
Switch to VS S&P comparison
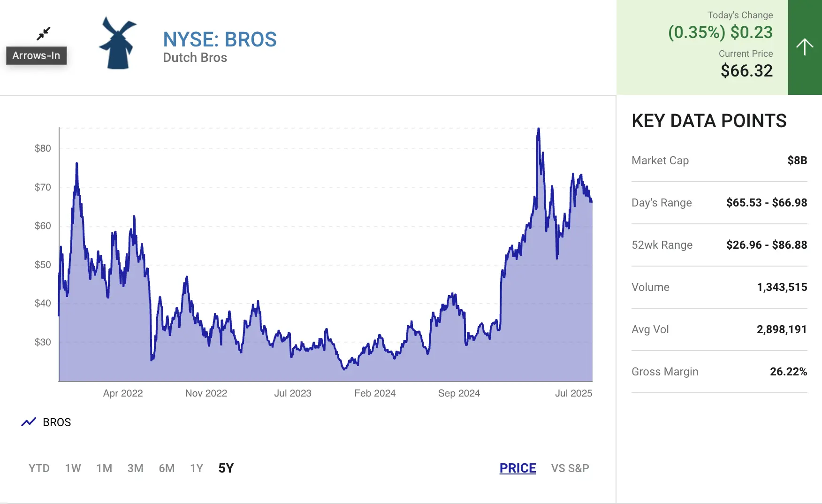coord(570,468)
